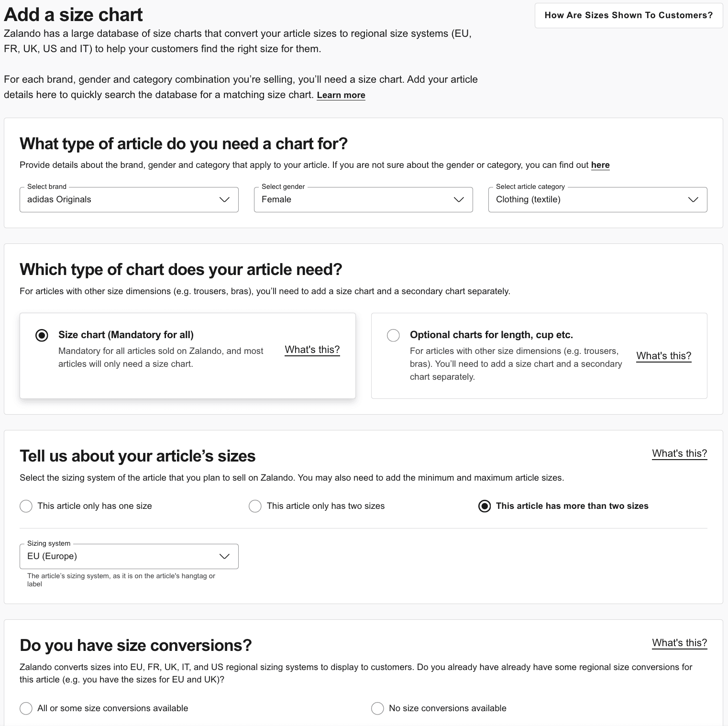Click the chevron arrow in Sizing system field

coord(224,556)
